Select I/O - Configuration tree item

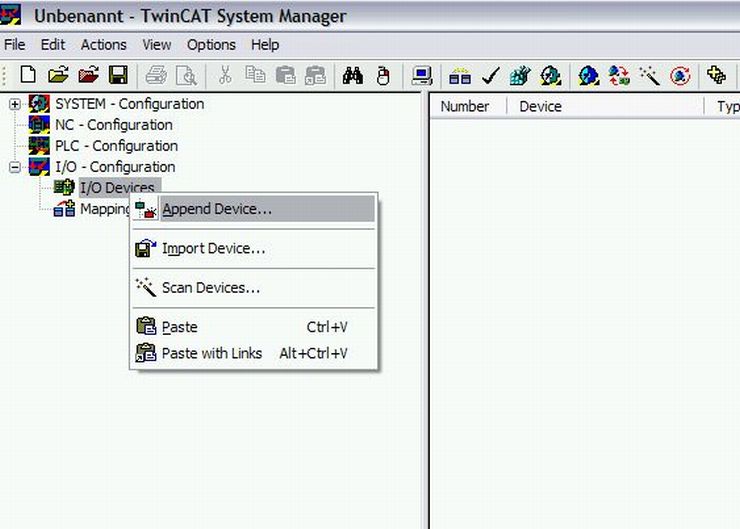tap(115, 167)
